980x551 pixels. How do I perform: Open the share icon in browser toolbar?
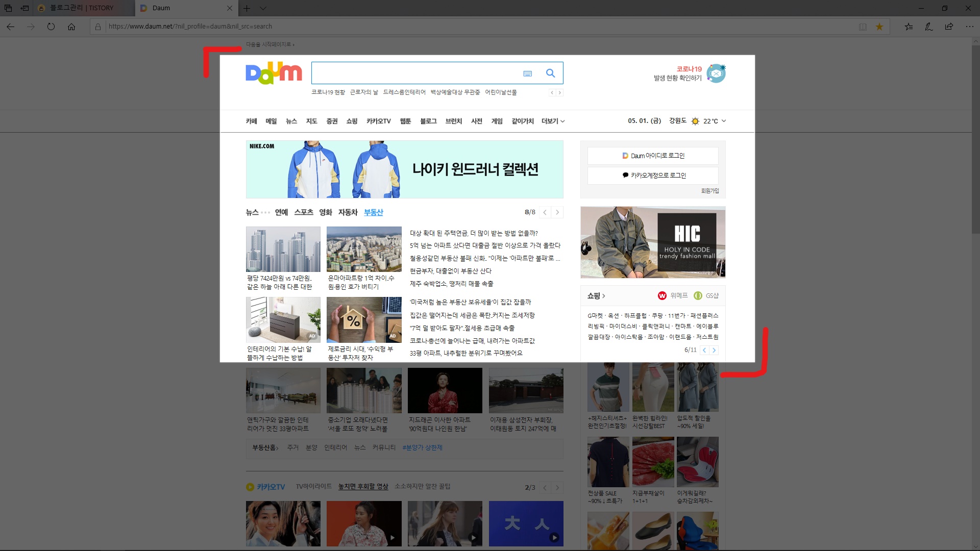pos(949,27)
